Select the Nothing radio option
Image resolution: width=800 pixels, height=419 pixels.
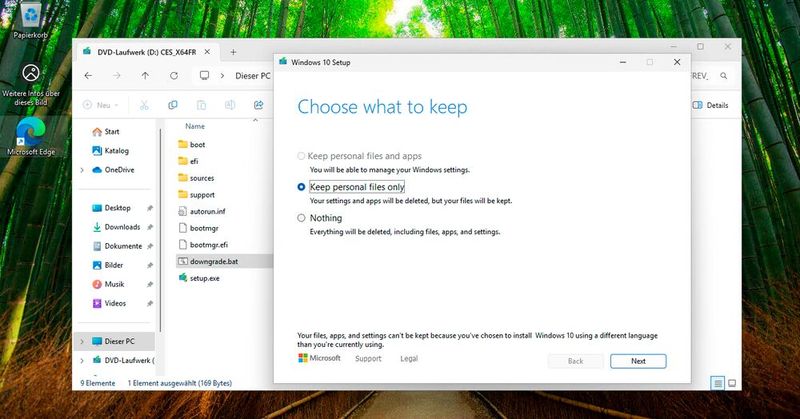[x=301, y=218]
